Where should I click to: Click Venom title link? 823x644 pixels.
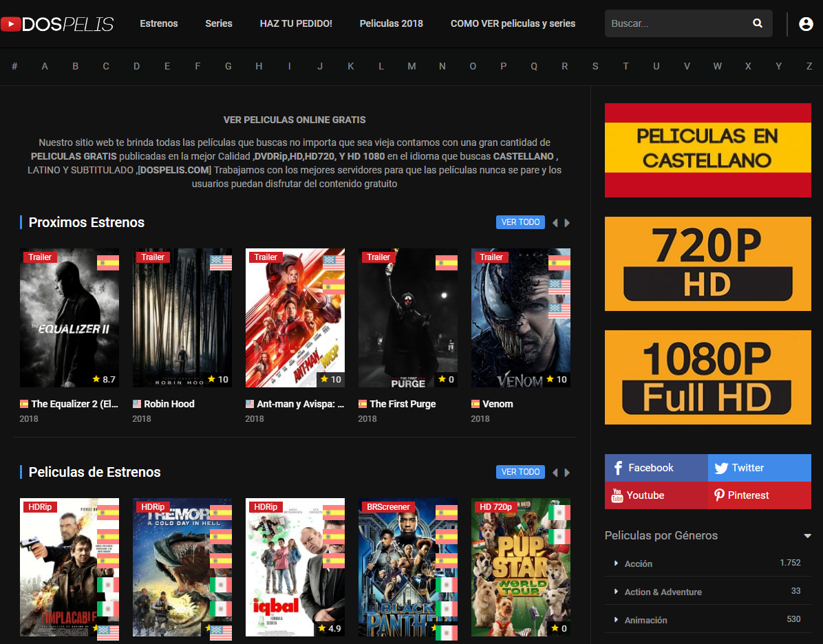coord(498,404)
